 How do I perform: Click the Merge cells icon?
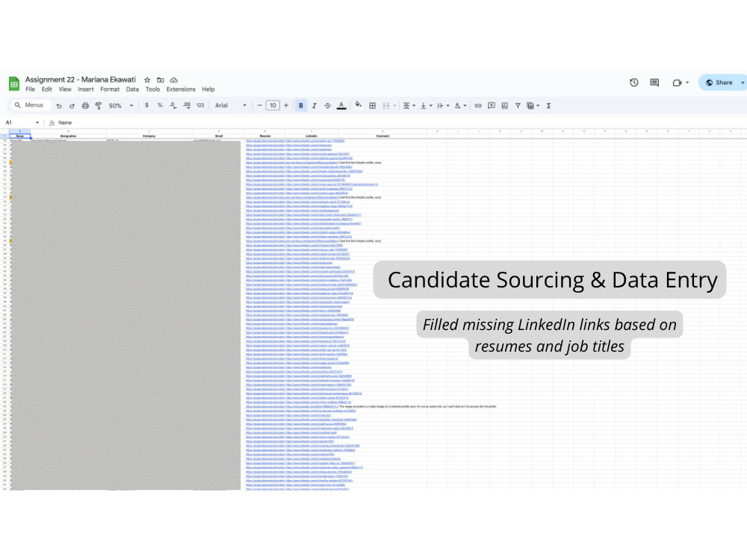point(386,106)
